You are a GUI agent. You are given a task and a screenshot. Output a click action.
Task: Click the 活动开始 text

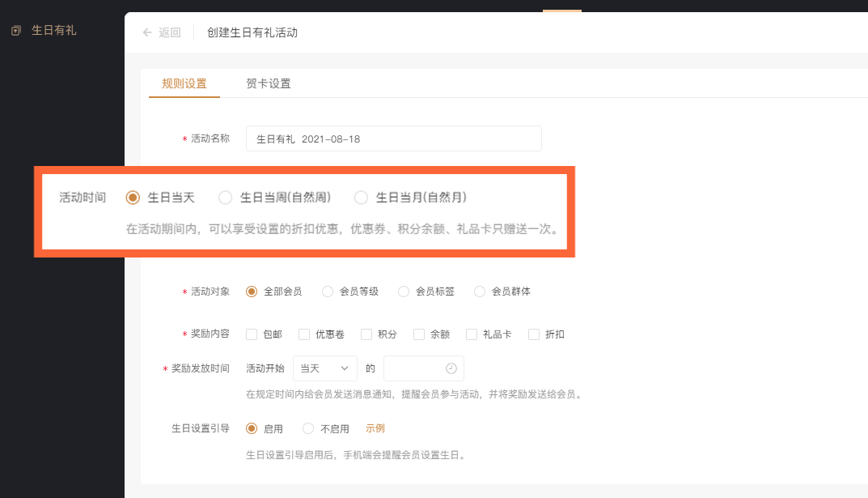265,368
